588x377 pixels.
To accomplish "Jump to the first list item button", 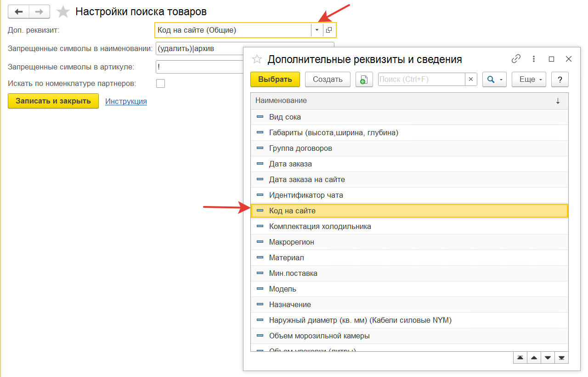I will [x=520, y=358].
